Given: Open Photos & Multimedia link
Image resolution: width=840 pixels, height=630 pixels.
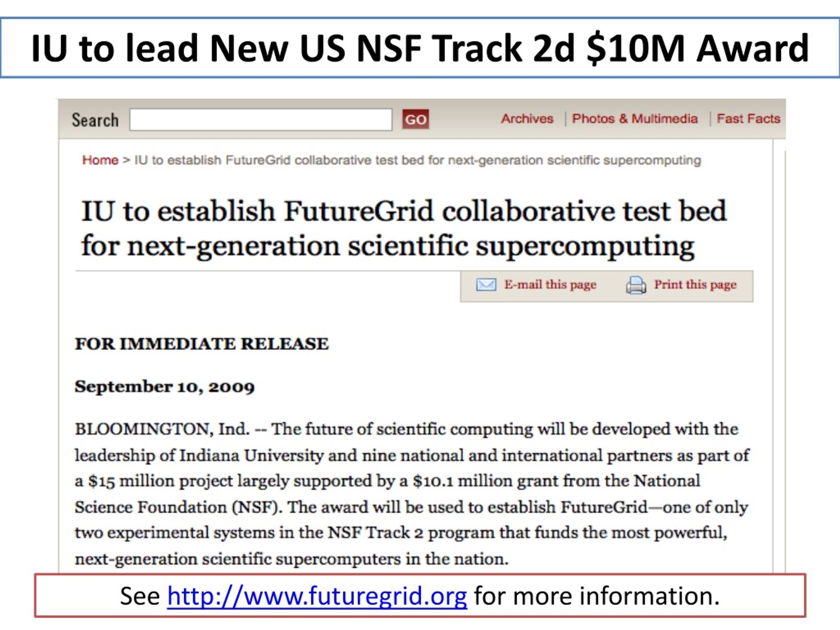Looking at the screenshot, I should [635, 118].
